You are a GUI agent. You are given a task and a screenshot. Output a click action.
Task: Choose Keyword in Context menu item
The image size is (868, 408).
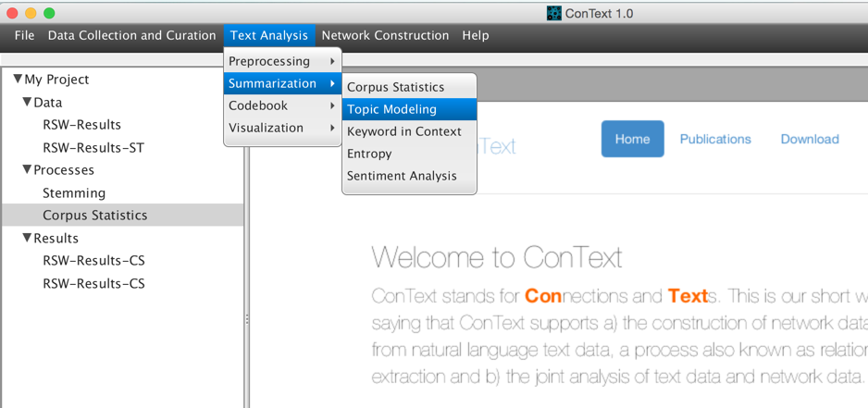[x=409, y=131]
